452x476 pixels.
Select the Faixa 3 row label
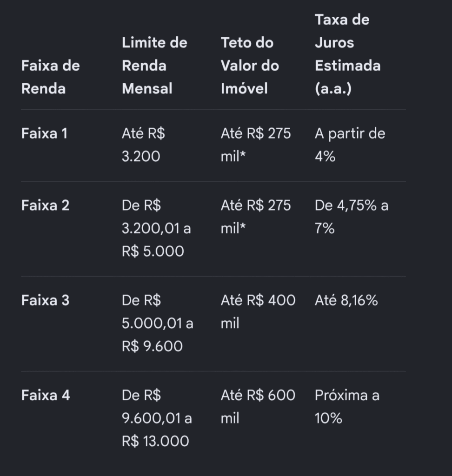click(45, 301)
